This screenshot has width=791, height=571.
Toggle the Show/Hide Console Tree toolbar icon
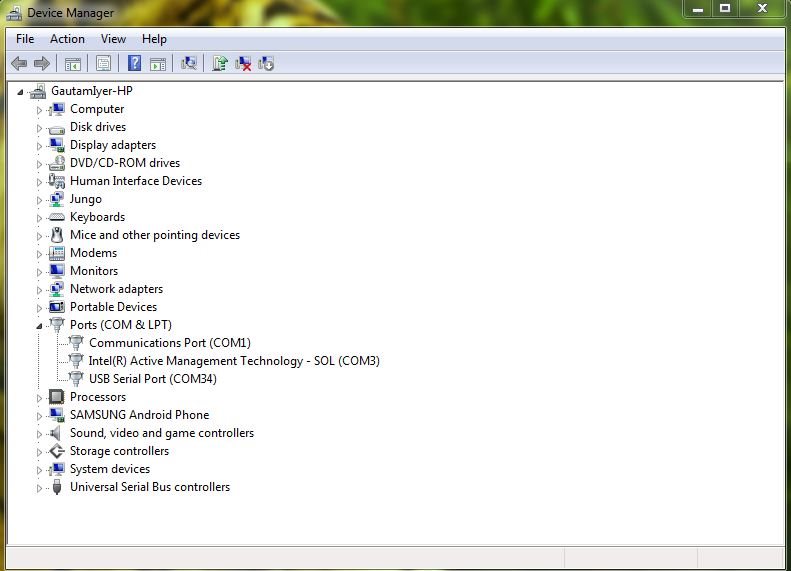[x=73, y=64]
